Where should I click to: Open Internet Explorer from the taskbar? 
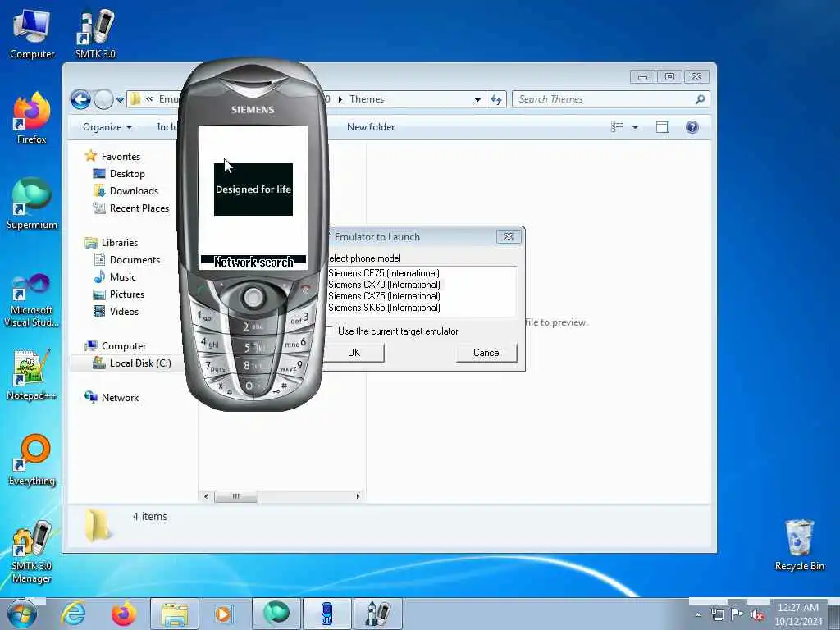73,614
